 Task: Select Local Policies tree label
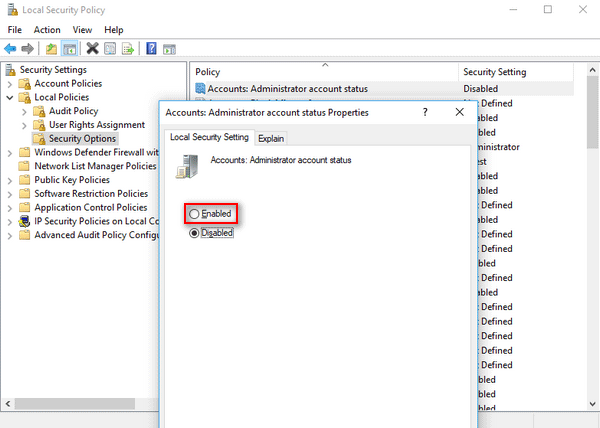point(61,97)
